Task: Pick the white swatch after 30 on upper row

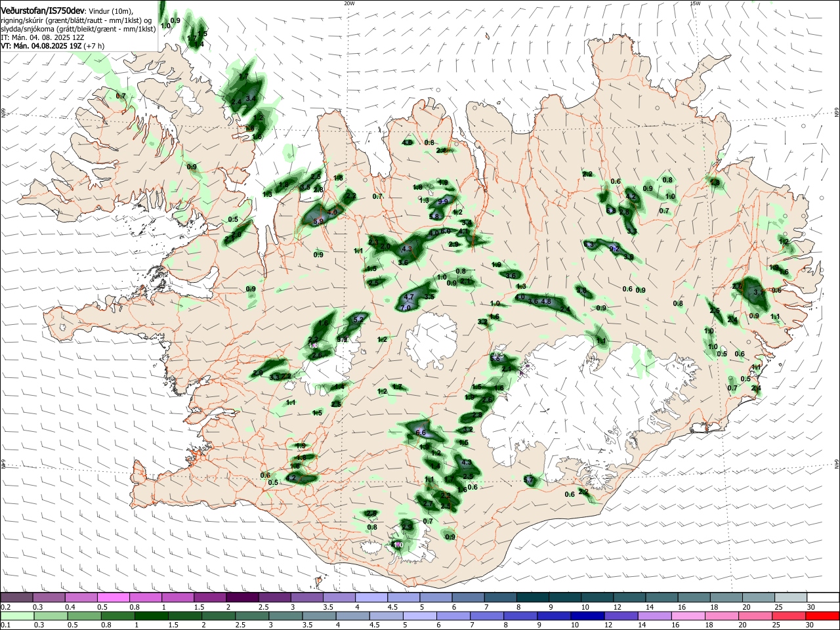Action: tap(824, 598)
